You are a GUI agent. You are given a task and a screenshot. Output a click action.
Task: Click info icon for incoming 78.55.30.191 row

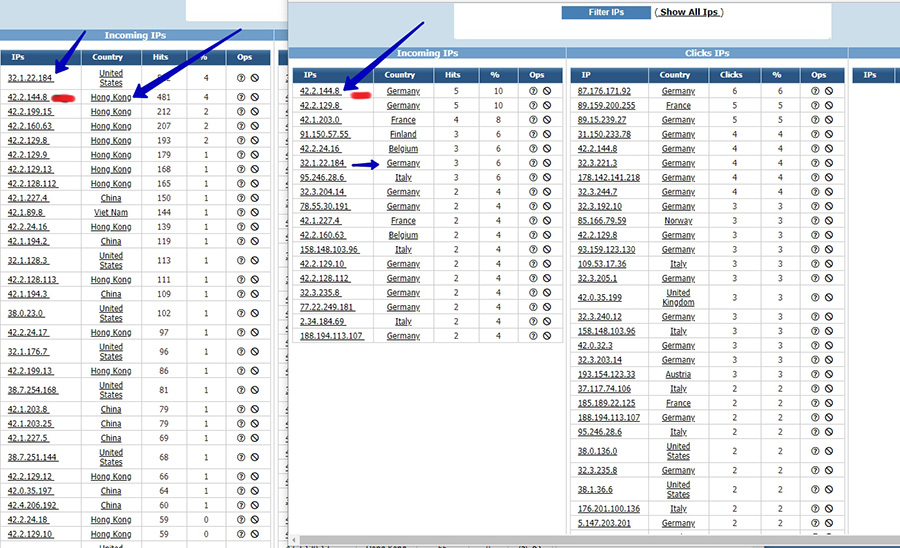pyautogui.click(x=533, y=206)
